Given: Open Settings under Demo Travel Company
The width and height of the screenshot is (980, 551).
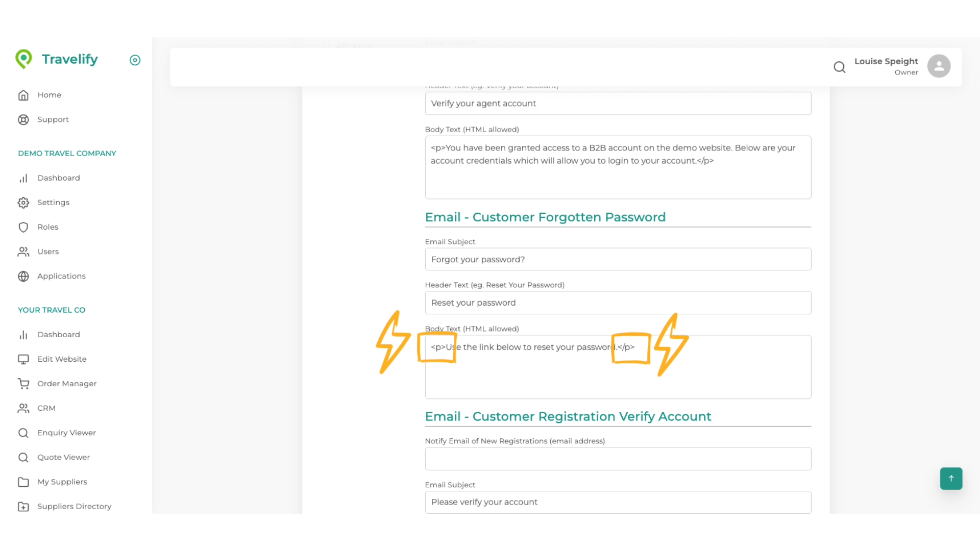Looking at the screenshot, I should [53, 203].
